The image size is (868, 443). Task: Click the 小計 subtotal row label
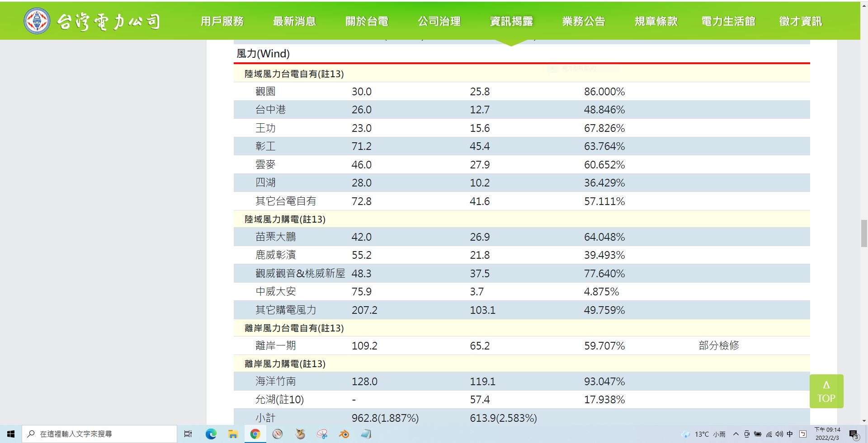[x=265, y=418]
